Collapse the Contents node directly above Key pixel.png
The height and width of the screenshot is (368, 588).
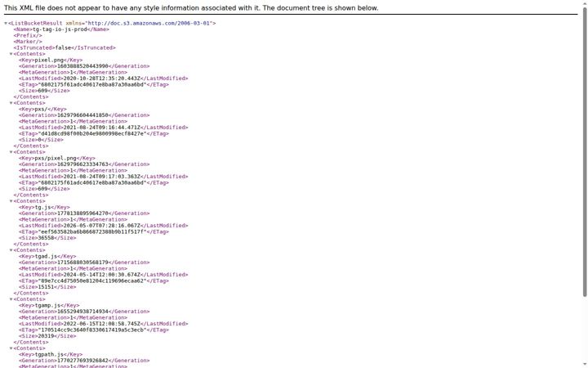[x=11, y=54]
